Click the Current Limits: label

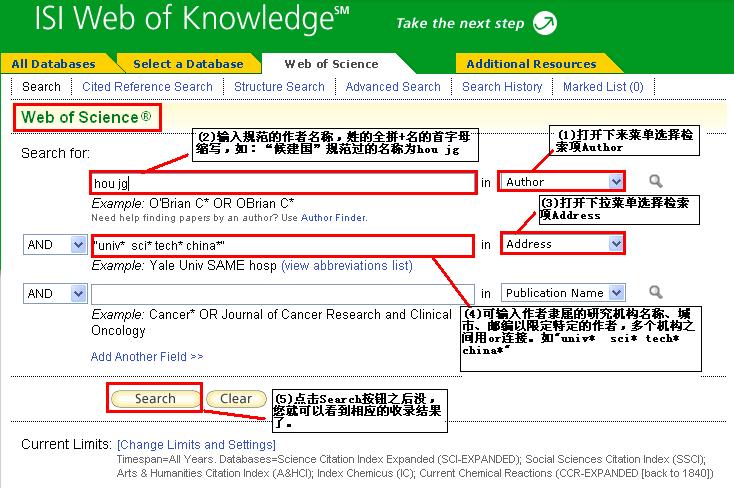coord(66,444)
